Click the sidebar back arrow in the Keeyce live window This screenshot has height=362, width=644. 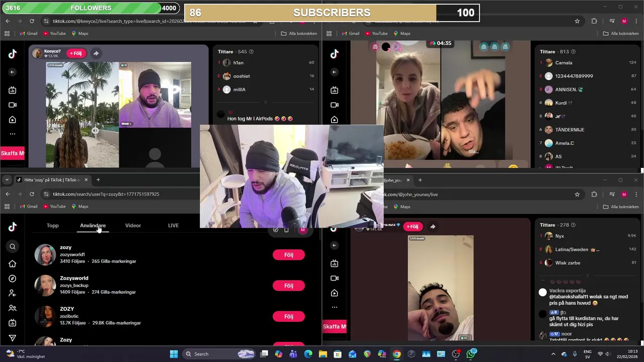click(x=13, y=72)
